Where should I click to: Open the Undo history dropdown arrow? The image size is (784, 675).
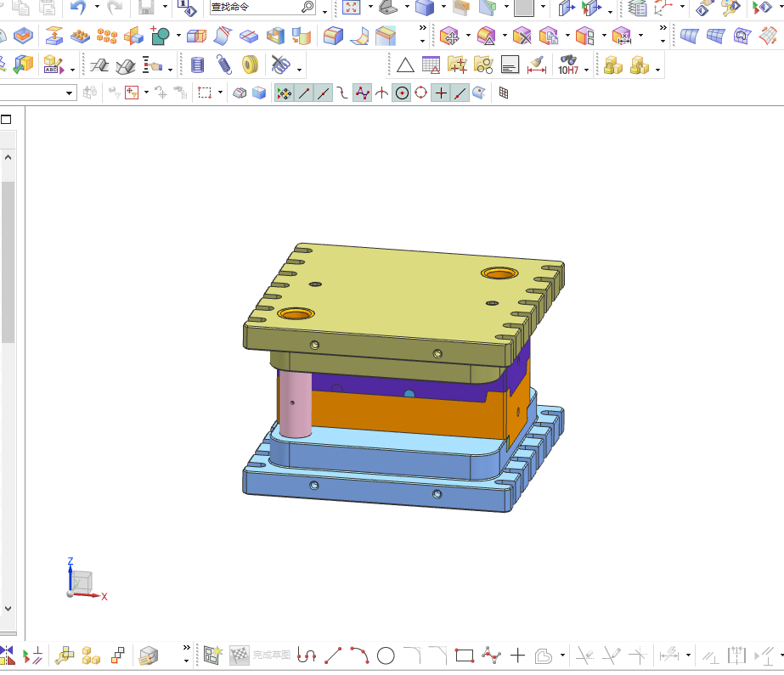pos(97,7)
